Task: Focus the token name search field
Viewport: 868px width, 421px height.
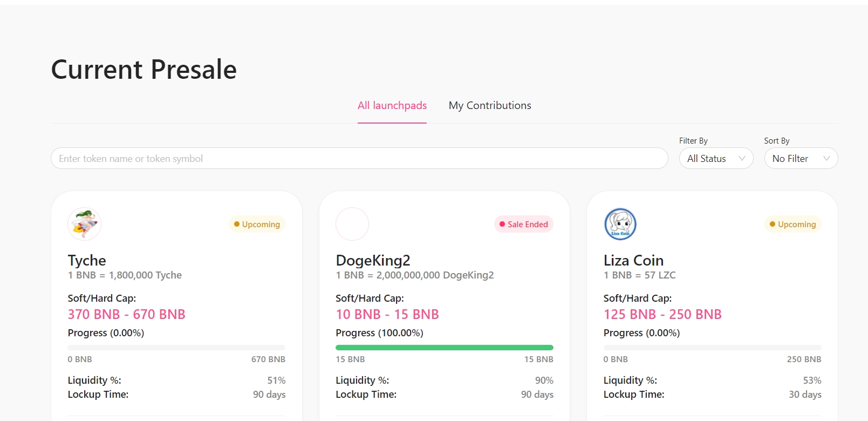Action: (359, 159)
